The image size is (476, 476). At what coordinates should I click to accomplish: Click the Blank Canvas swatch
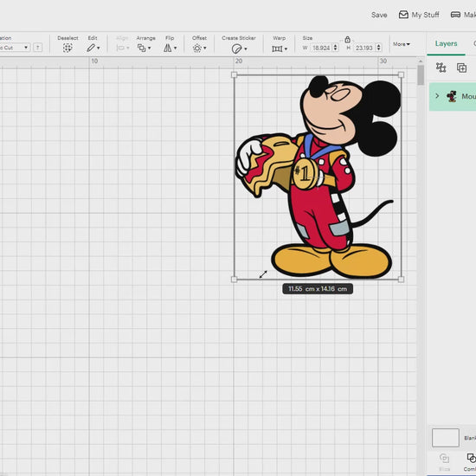tap(446, 437)
